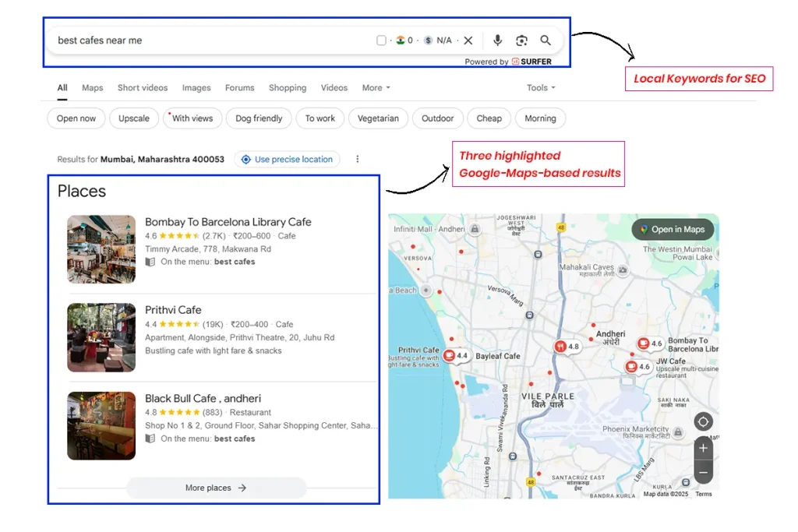Open the Surfer link

click(x=531, y=62)
